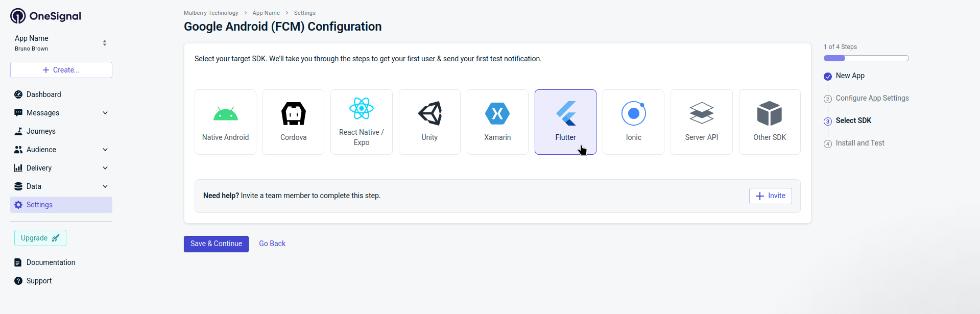Expand the Messages menu chevron
Screen dimensions: 980x314
(105, 113)
